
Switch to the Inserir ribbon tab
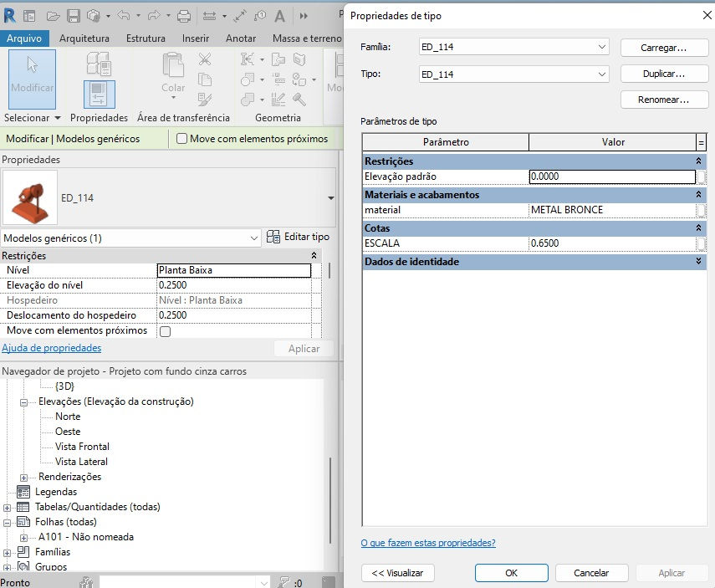[x=196, y=38]
